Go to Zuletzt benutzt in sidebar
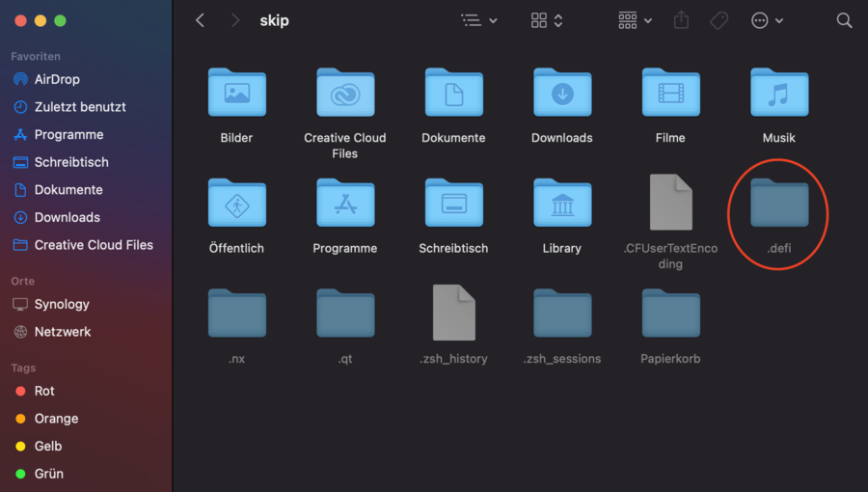Image resolution: width=868 pixels, height=492 pixels. coord(80,107)
